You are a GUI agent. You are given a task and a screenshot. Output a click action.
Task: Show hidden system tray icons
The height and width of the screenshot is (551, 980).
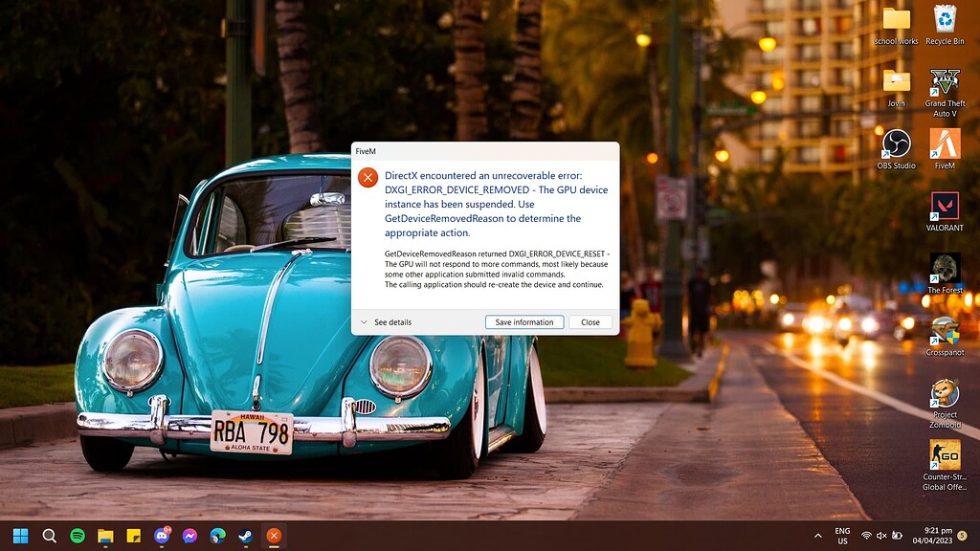tap(818, 536)
